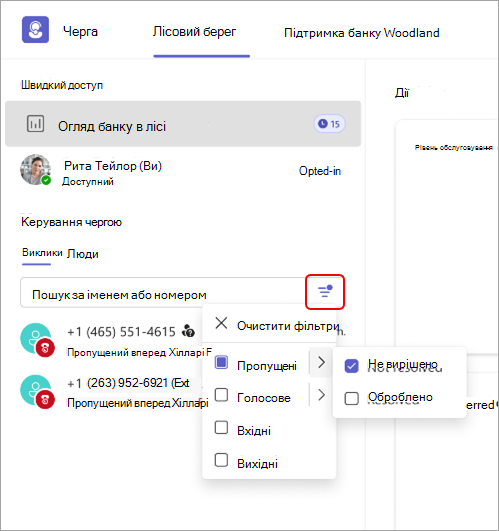Click the Queues app headset icon
Viewport: 499px width, 531px height.
coord(35,30)
